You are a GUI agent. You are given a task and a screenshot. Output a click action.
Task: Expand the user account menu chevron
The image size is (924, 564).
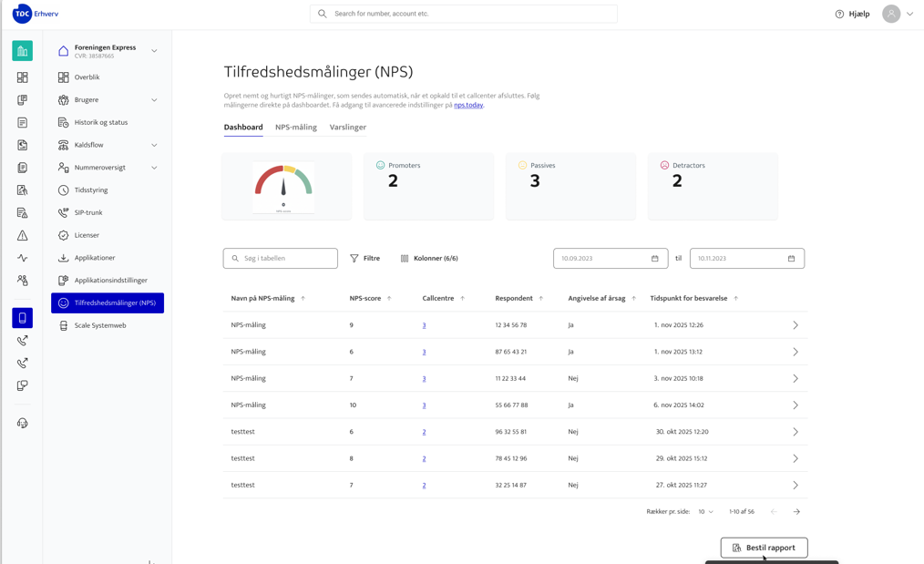click(x=909, y=14)
